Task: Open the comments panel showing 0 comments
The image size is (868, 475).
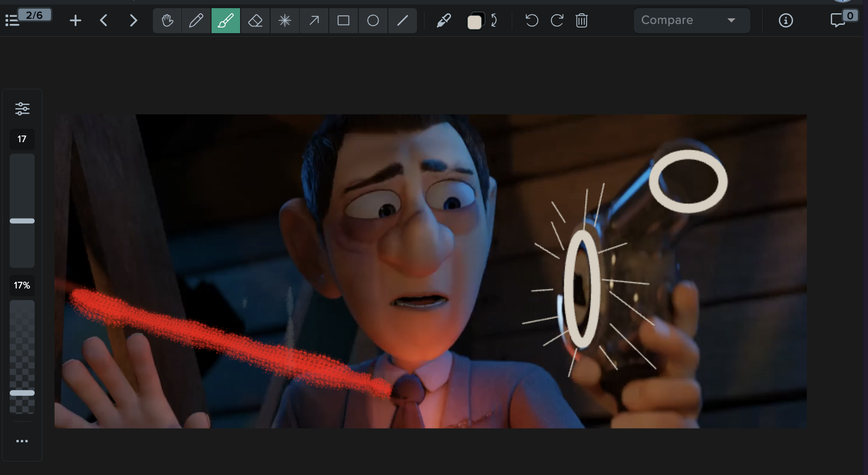Action: (838, 20)
